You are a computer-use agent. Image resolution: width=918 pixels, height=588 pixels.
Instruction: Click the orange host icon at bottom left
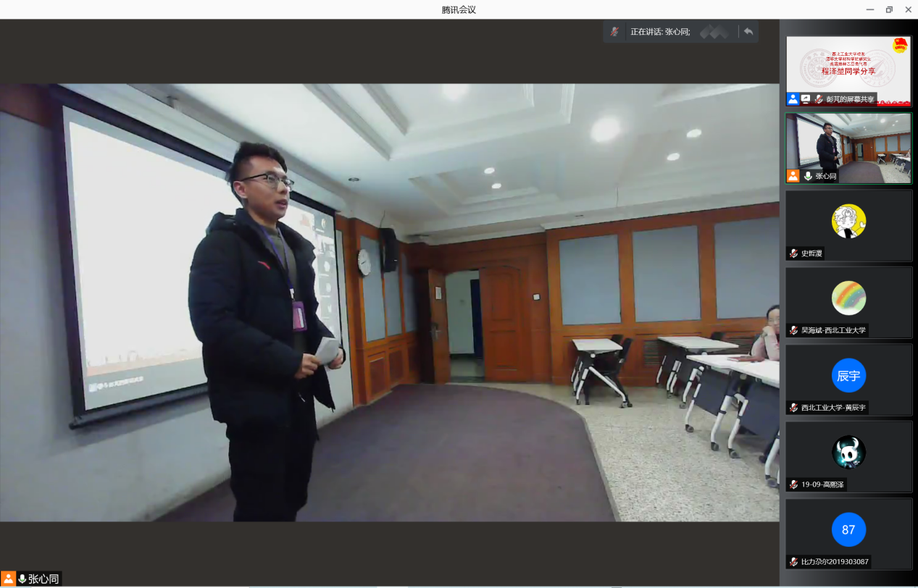9,579
